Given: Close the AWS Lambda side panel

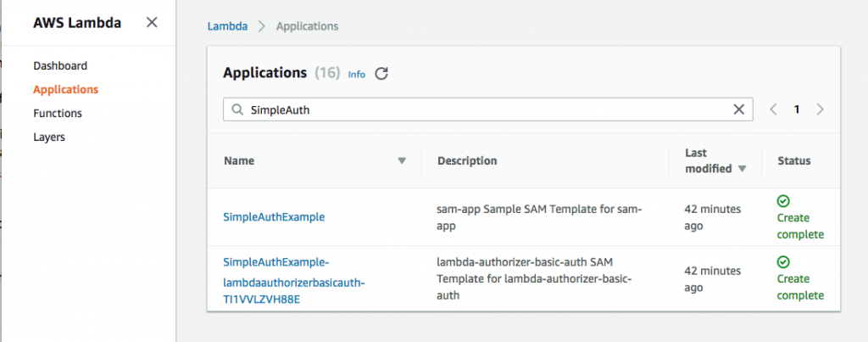Looking at the screenshot, I should (152, 22).
